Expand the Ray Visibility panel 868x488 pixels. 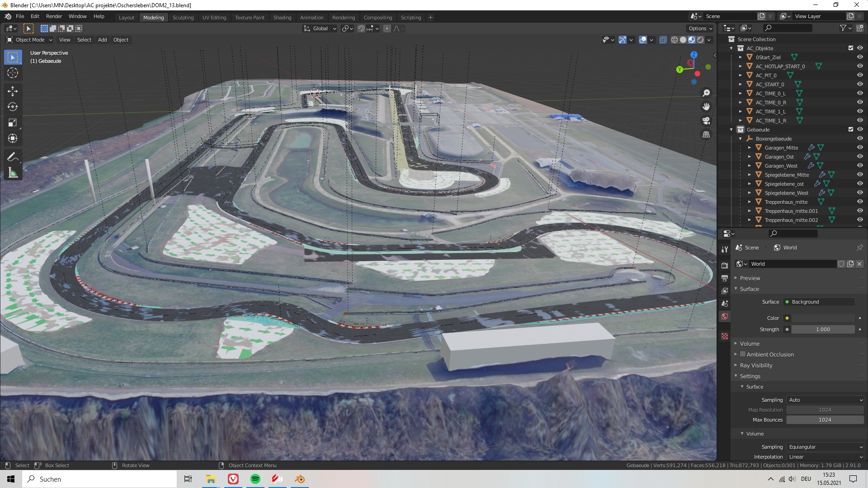(756, 365)
